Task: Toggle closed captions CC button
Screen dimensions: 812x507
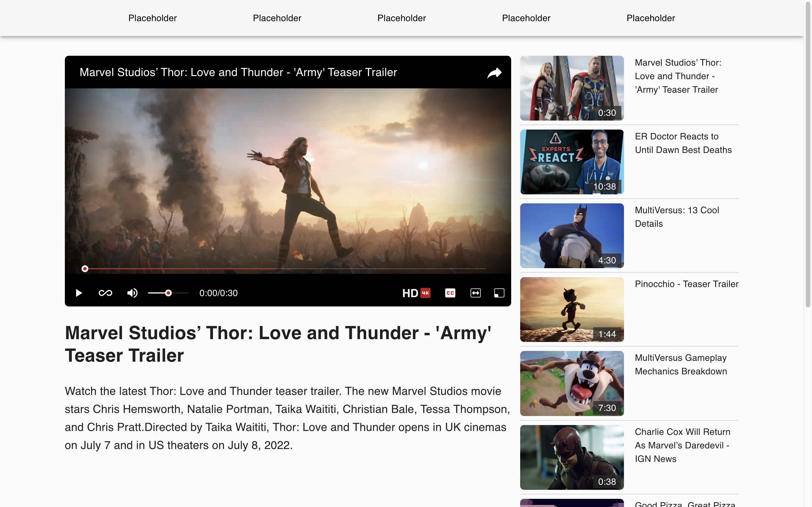Action: point(450,293)
